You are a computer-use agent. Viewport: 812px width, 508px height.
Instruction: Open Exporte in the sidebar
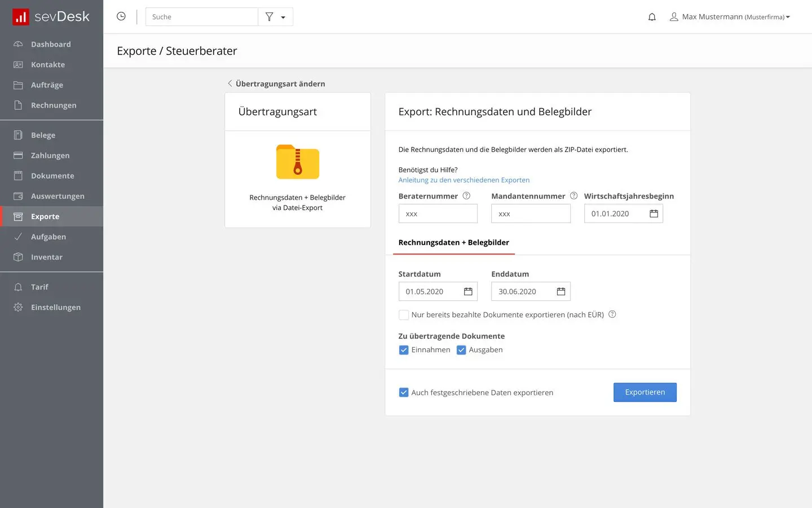(52, 216)
